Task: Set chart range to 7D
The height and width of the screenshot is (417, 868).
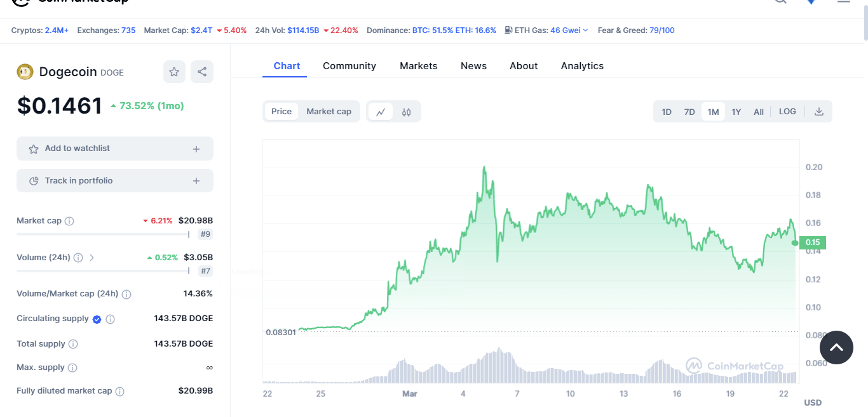Action: (689, 112)
